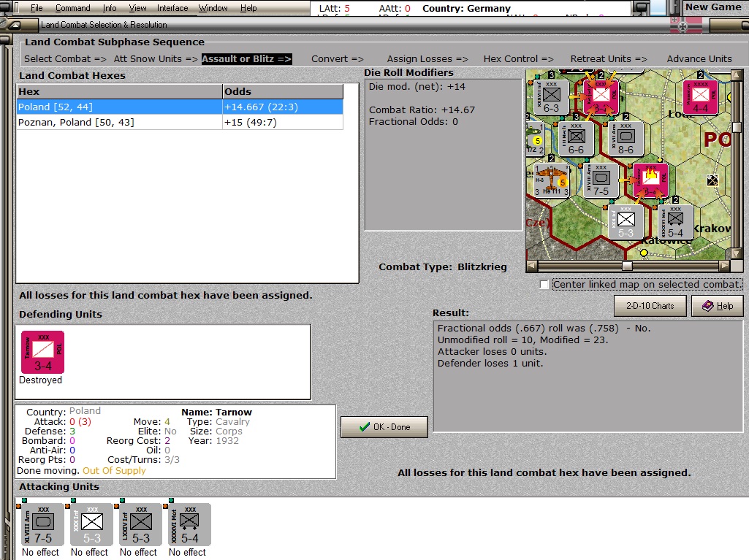The width and height of the screenshot is (749, 560).
Task: Open the Window menu
Action: click(213, 8)
